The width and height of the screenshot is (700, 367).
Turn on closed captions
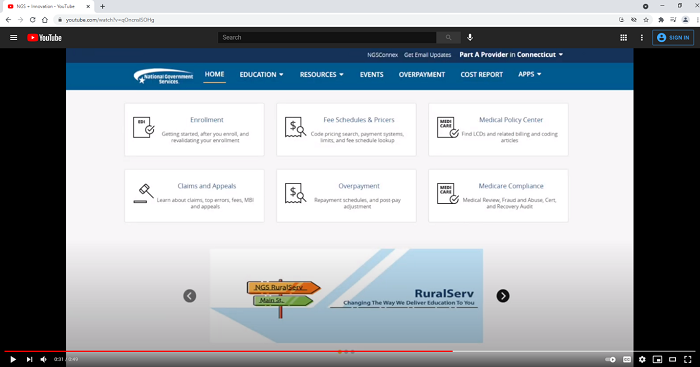coord(627,359)
